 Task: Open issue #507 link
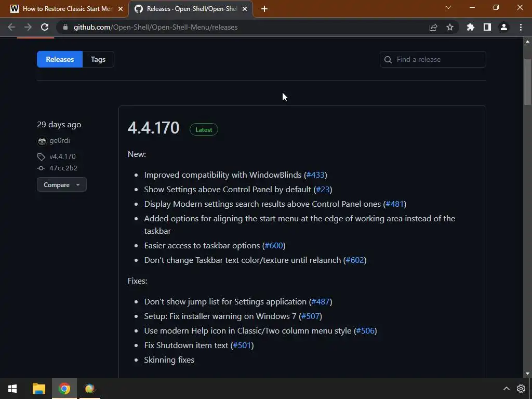pos(311,316)
